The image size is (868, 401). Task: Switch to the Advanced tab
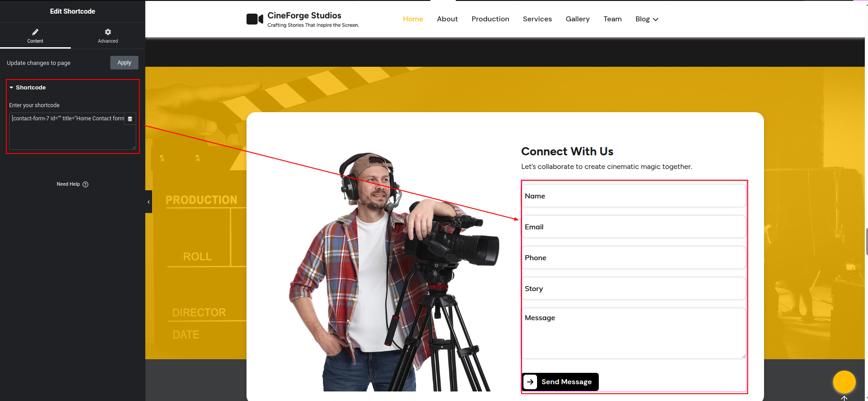pyautogui.click(x=108, y=36)
